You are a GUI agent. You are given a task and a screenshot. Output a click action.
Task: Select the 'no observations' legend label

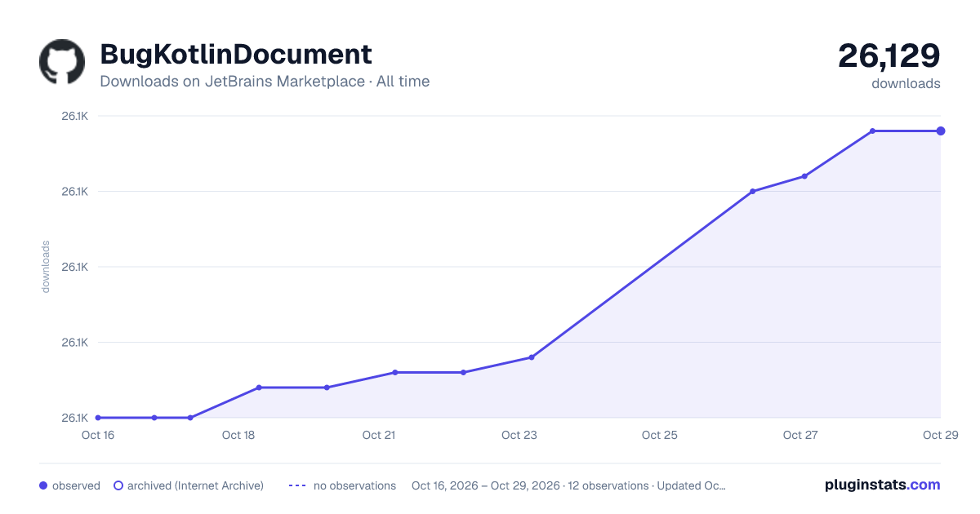tap(354, 485)
